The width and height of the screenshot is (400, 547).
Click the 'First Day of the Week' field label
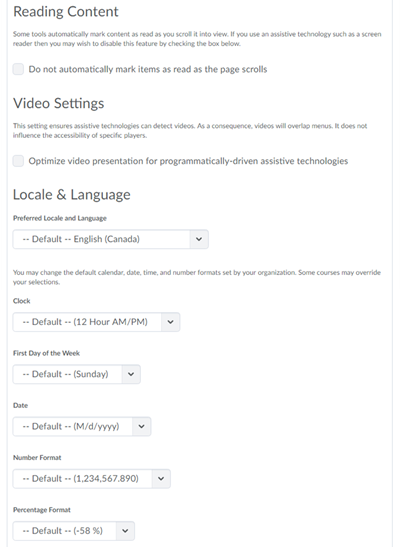coord(46,353)
